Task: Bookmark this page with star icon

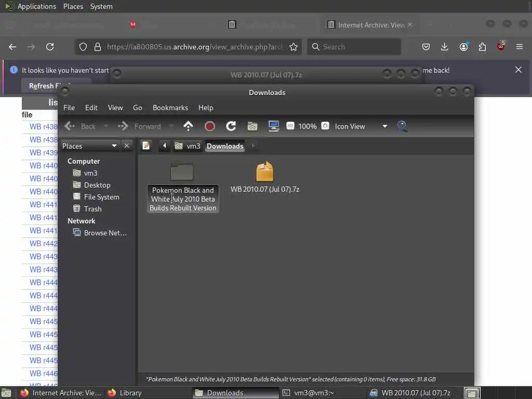Action: click(x=294, y=47)
